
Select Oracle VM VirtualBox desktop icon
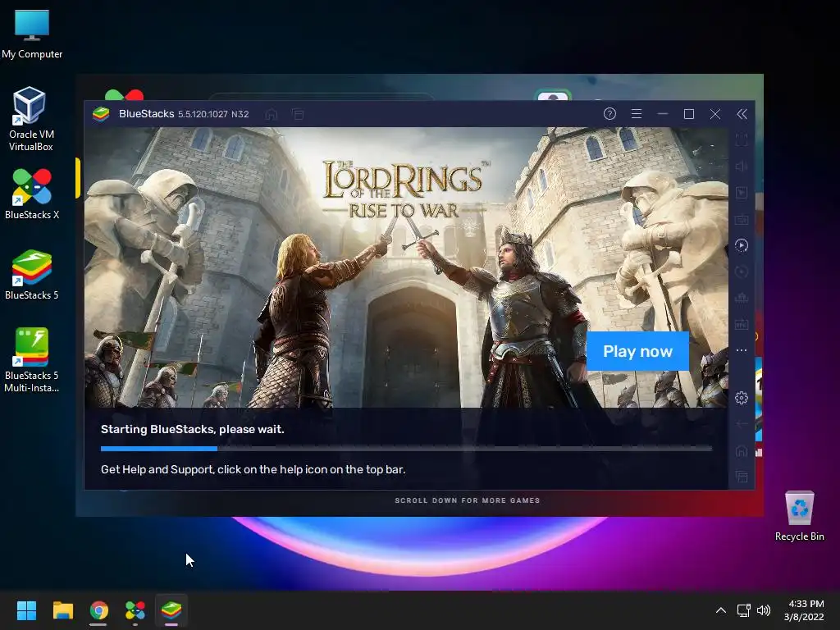(x=30, y=119)
